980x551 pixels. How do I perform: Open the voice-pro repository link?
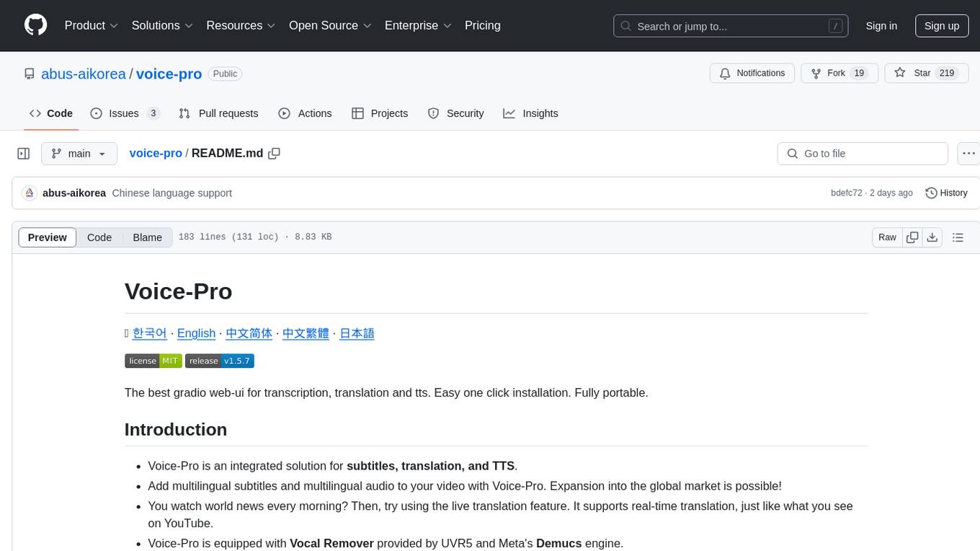[x=169, y=74]
